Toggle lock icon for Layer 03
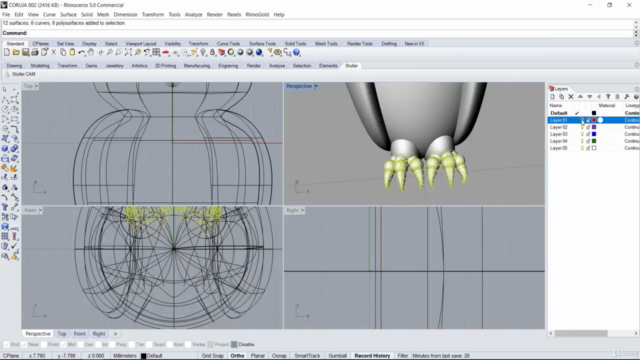Viewport: 640px width, 360px height. [588, 134]
